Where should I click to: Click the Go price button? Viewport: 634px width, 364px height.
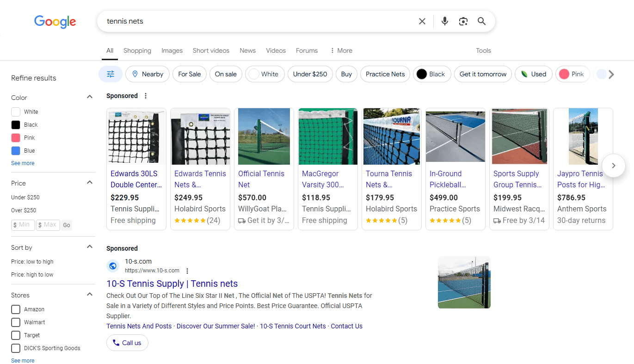click(67, 225)
